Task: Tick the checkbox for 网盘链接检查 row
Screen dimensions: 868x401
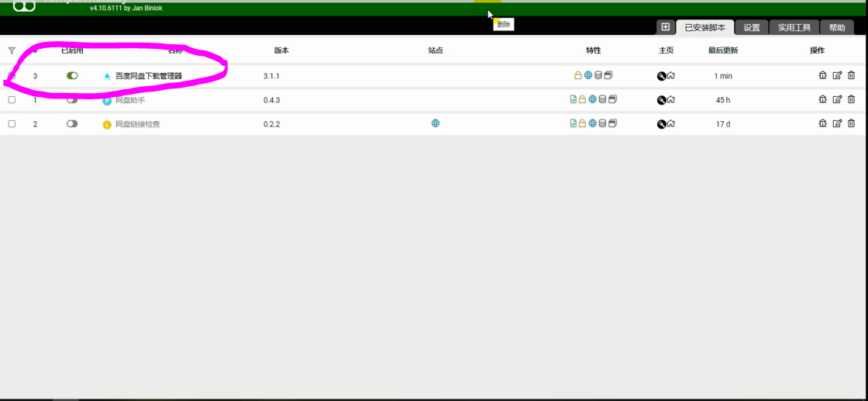Action: tap(12, 124)
